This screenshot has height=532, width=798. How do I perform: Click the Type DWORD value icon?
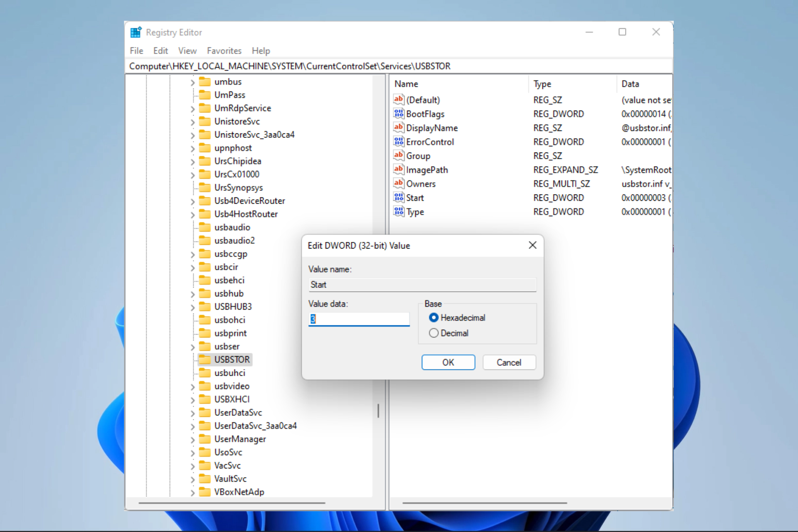(x=399, y=212)
